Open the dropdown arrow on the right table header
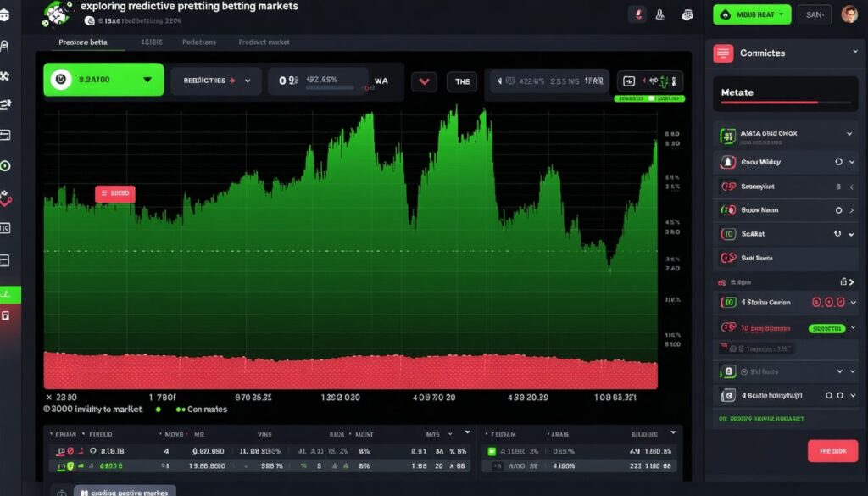Viewport: 868px width, 496px height. (673, 432)
